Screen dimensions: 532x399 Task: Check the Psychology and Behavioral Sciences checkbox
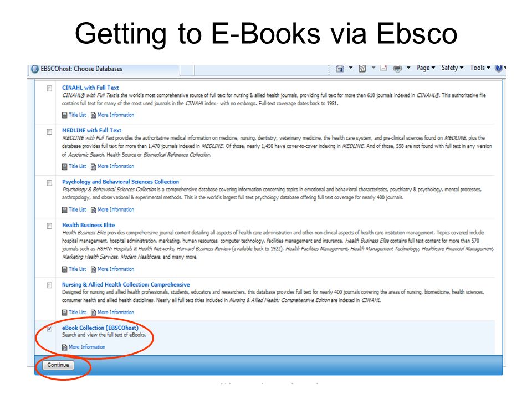(49, 183)
